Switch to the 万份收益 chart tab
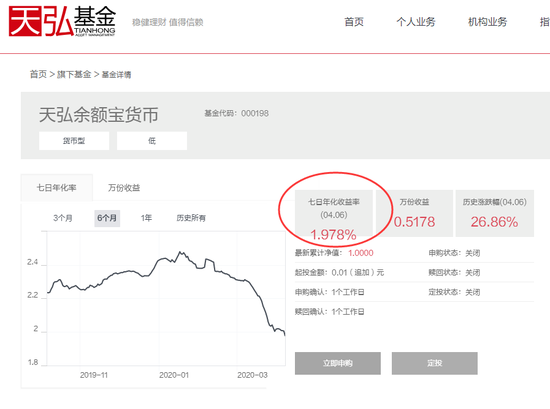550x409 pixels. click(124, 188)
